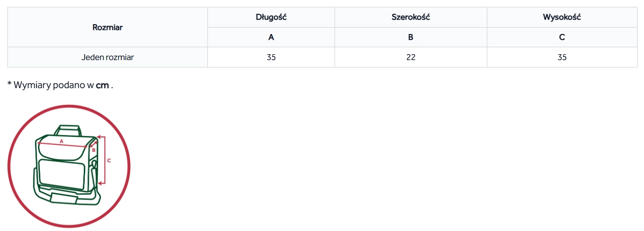Click the red letter A on bag diagram

coord(62,141)
